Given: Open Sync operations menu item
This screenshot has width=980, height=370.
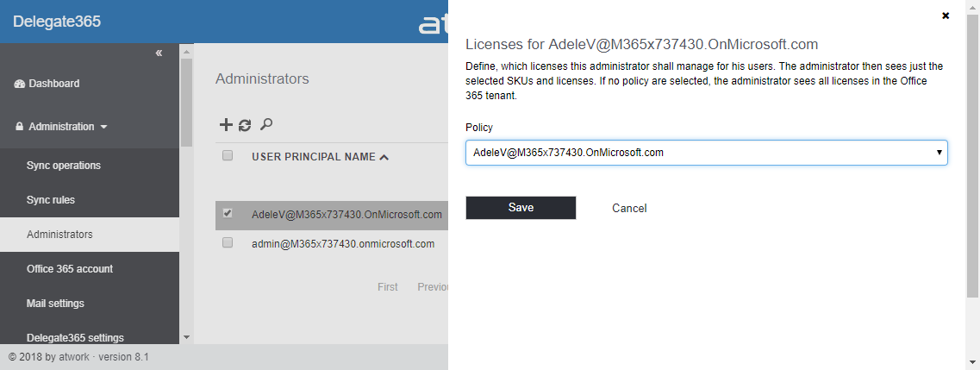Looking at the screenshot, I should click(64, 166).
